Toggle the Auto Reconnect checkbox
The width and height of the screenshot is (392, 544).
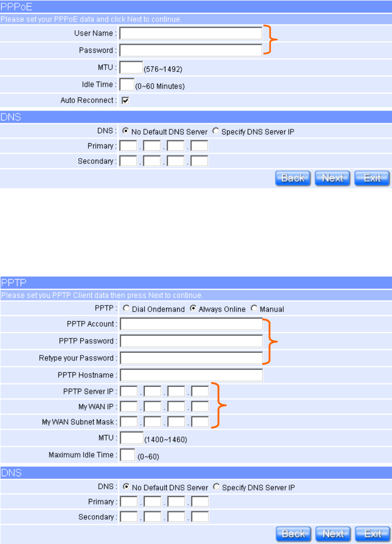pyautogui.click(x=126, y=101)
